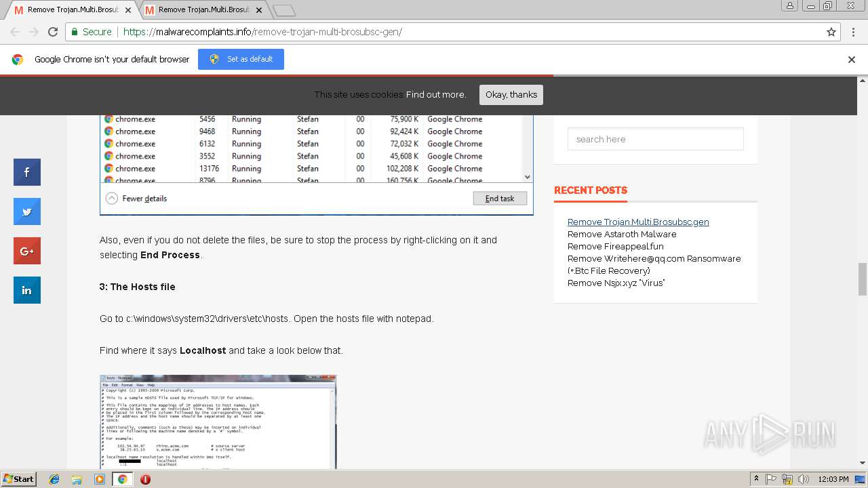The image size is (868, 488).
Task: Click the Task Manager list scroll-down arrow
Action: pos(528,177)
